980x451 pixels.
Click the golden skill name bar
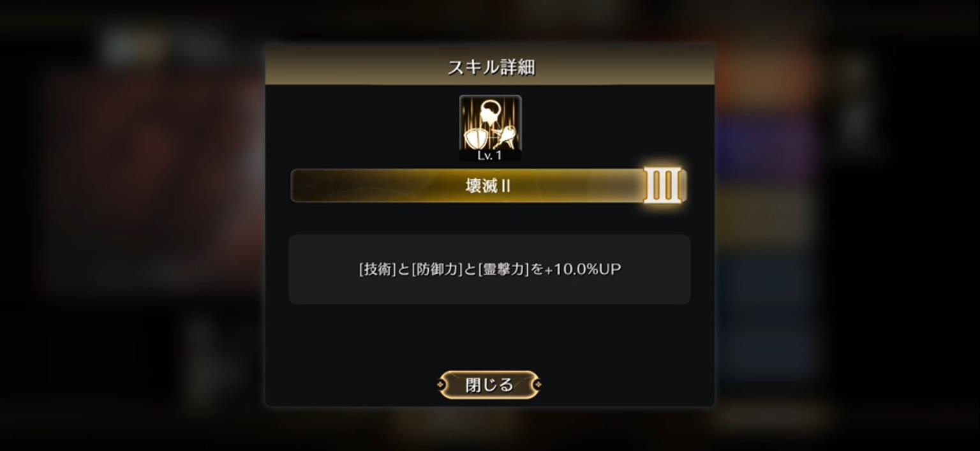(x=468, y=186)
